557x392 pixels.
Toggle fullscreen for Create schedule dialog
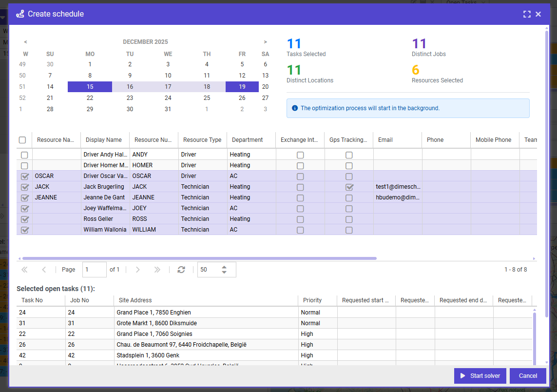(527, 14)
